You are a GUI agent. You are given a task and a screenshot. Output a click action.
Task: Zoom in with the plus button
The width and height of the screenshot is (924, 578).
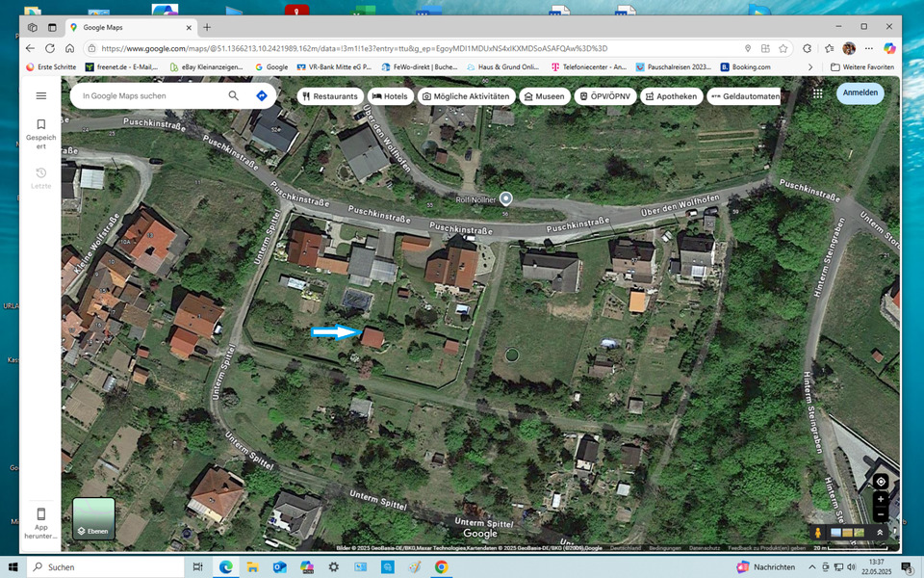(x=880, y=500)
